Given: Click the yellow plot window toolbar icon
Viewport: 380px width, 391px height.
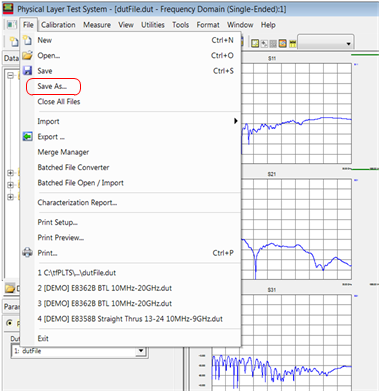Looking at the screenshot, I should click(255, 43).
